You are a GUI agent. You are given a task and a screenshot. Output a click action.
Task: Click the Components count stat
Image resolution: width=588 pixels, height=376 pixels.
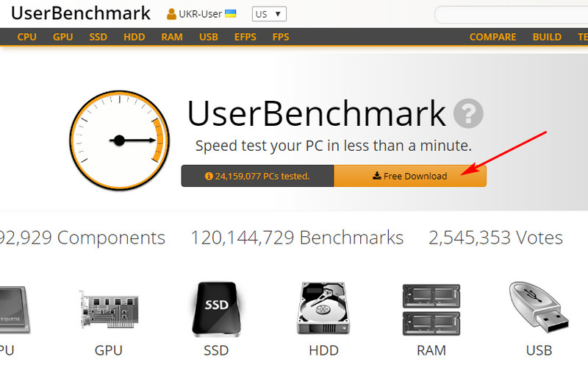(x=82, y=238)
